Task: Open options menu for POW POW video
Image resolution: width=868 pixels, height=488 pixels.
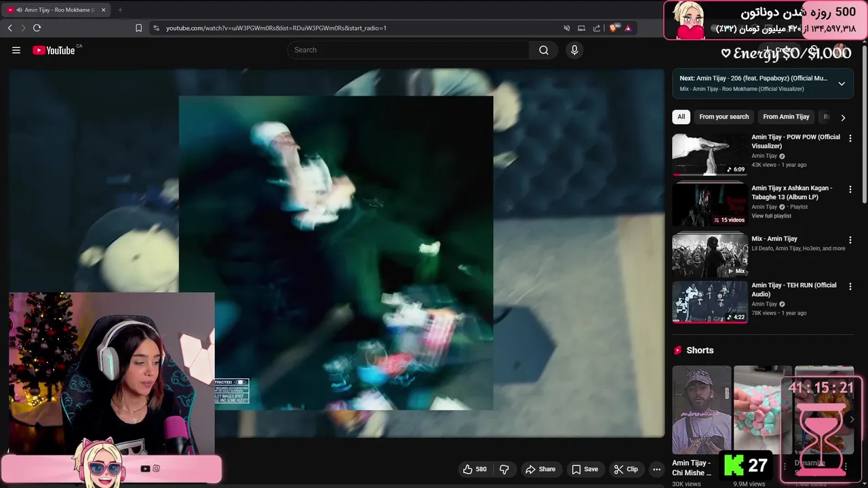Action: [x=850, y=138]
